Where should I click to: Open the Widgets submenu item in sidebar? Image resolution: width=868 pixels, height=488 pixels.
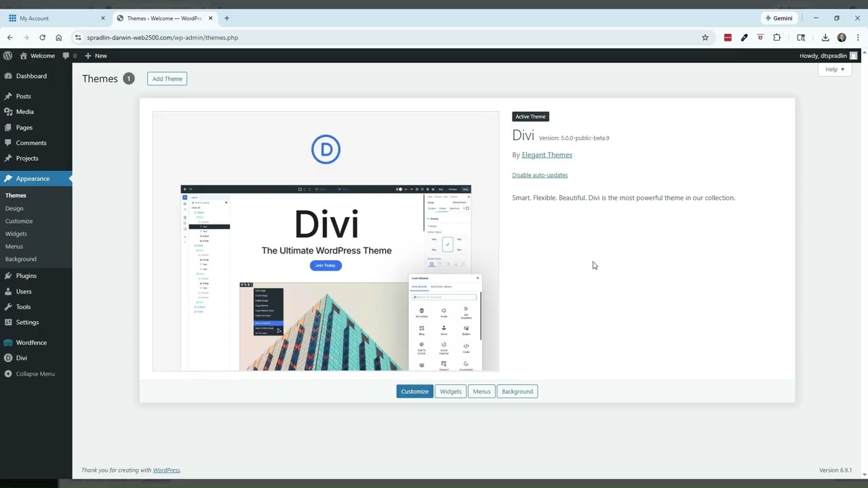(x=16, y=234)
